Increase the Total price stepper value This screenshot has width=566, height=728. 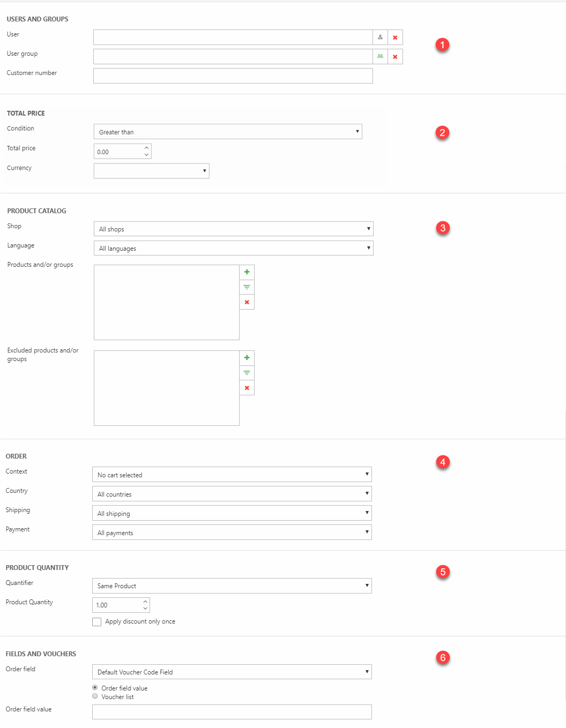pos(146,148)
